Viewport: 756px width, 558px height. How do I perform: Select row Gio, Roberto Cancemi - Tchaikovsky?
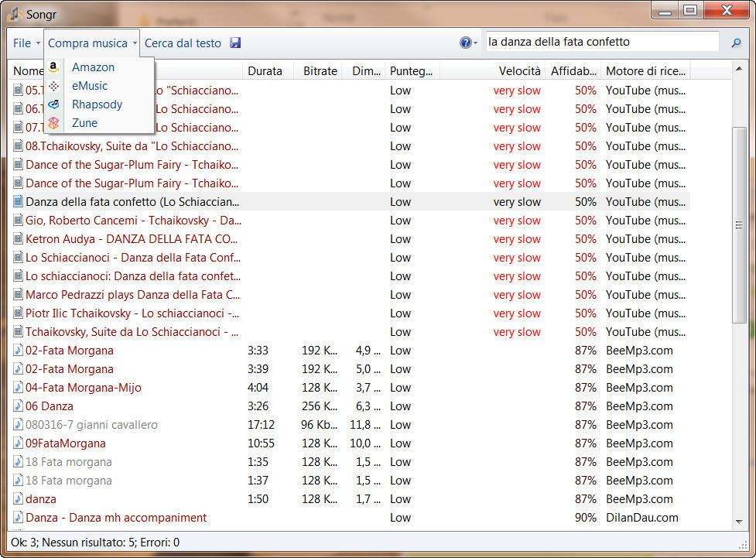click(351, 221)
